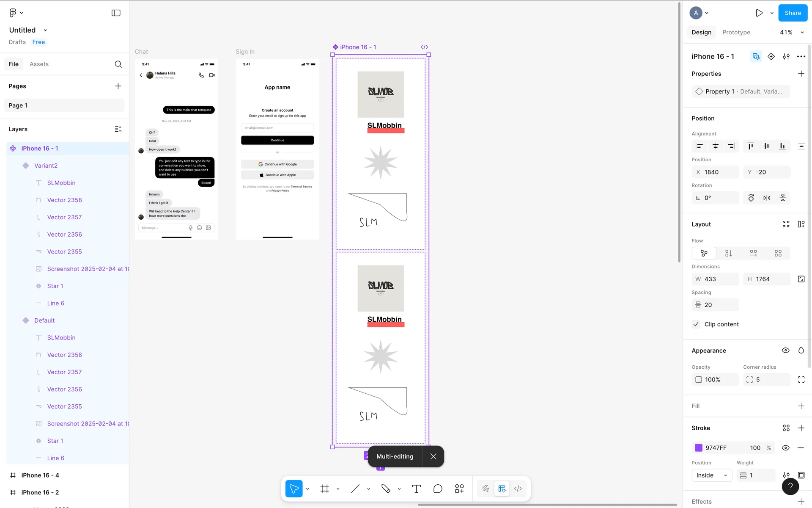
Task: Select the Variant2 layer
Action: [46, 166]
